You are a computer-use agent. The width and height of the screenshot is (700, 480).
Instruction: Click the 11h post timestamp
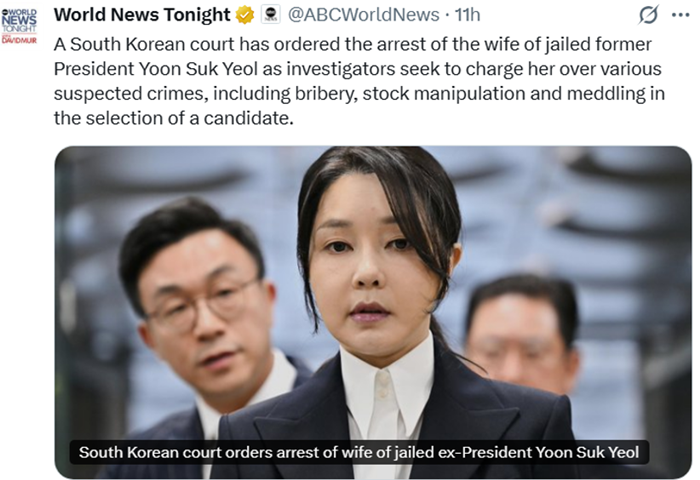(x=467, y=15)
